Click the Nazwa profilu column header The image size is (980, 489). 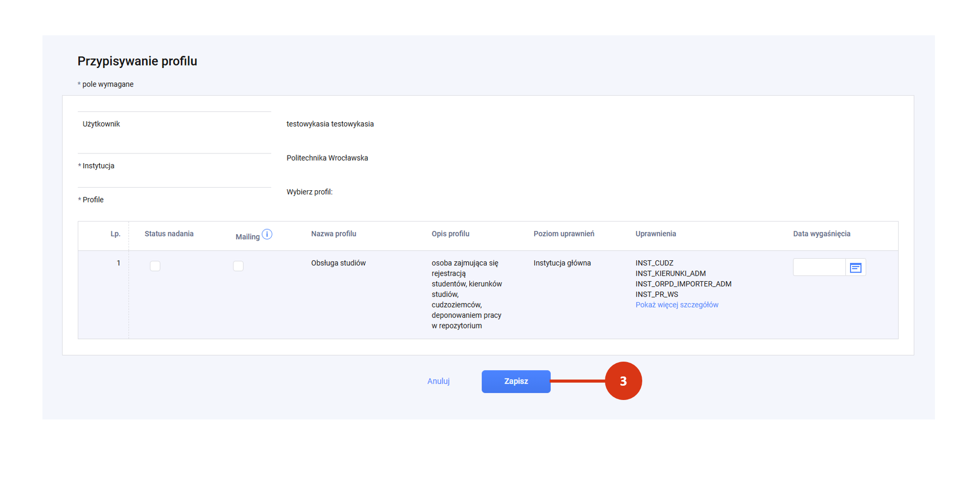(x=333, y=234)
